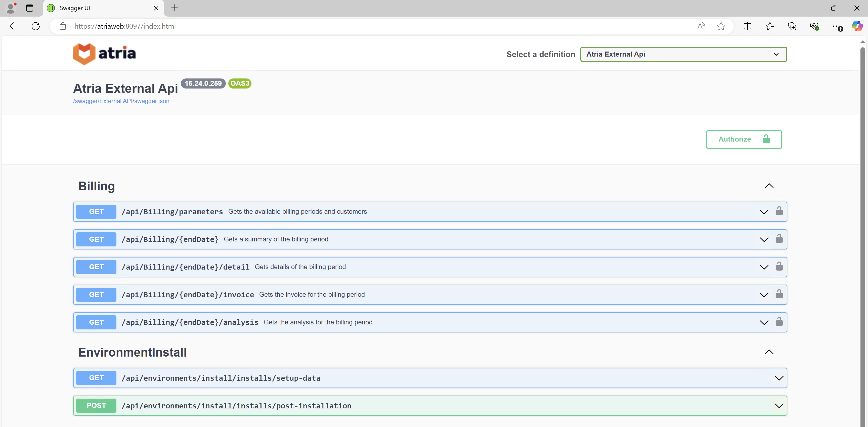Open Copilot in Edge
The image size is (868, 427).
point(857,26)
